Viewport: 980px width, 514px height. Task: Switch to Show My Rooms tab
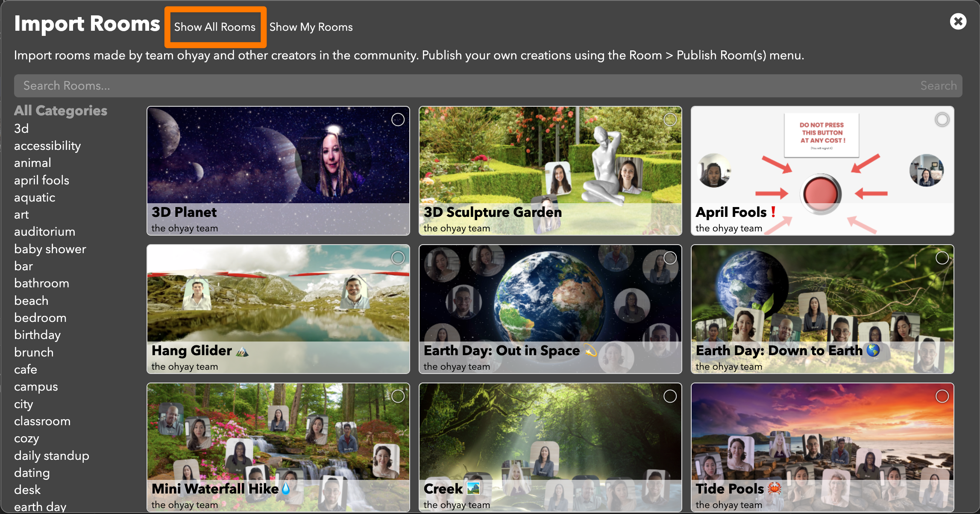[311, 27]
